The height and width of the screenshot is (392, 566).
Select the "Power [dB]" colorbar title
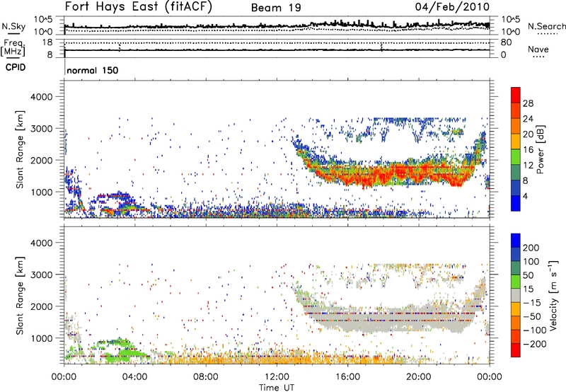(x=541, y=149)
